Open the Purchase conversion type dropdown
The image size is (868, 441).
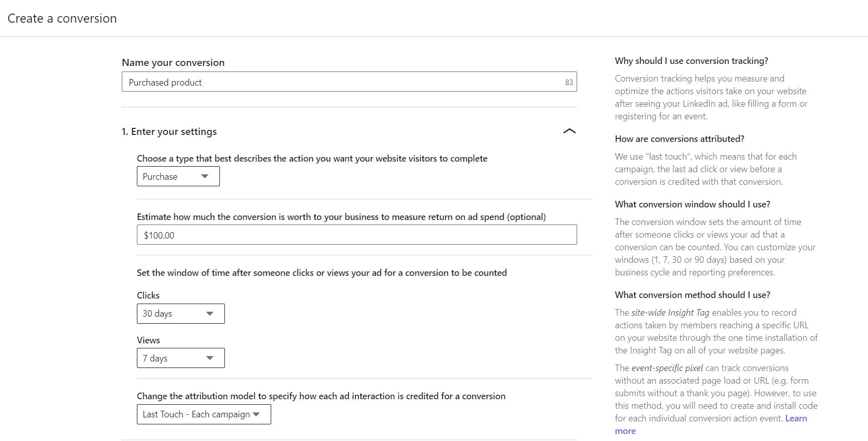[178, 177]
